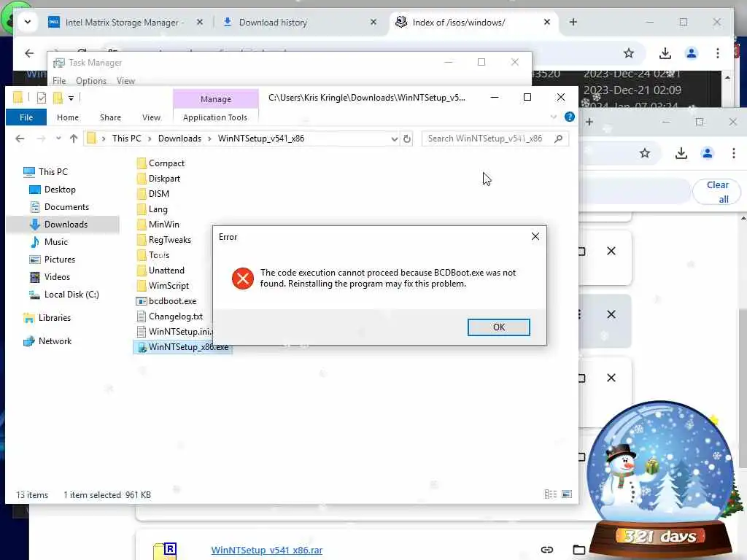Viewport: 747px width, 560px height.
Task: Open Customize Quick Access Toolbar dropdown
Action: (71, 98)
